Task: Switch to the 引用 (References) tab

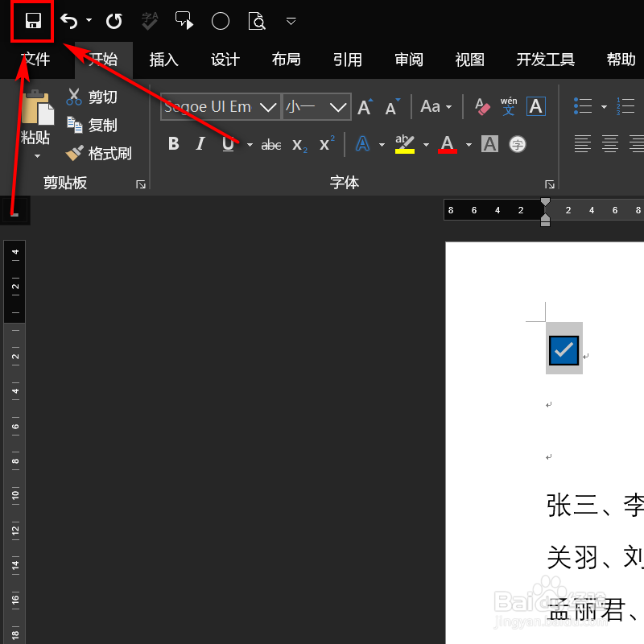Action: [x=348, y=60]
